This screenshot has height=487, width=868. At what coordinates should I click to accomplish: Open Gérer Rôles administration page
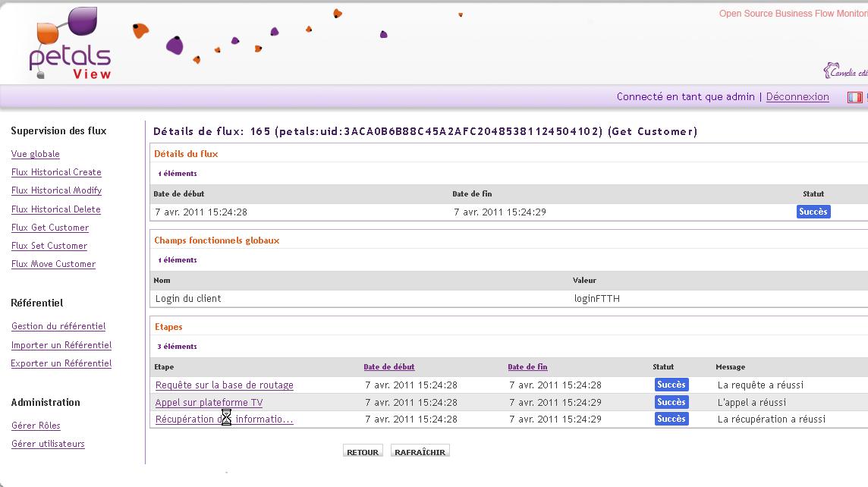pos(36,426)
